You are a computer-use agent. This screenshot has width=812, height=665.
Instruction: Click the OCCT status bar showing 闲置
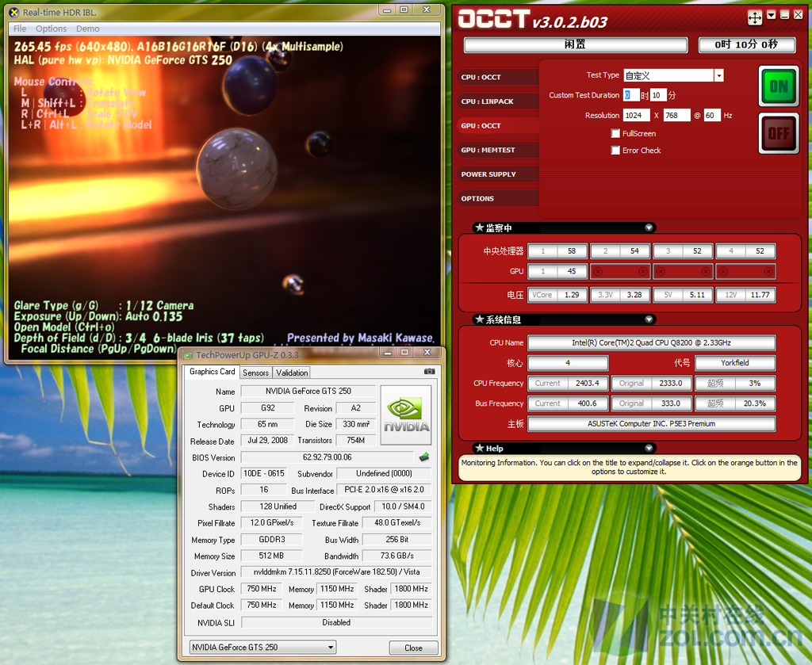click(x=576, y=45)
